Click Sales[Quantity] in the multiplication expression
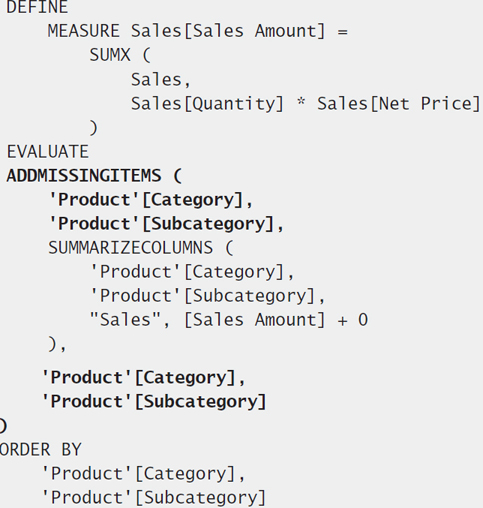Image resolution: width=483 pixels, height=508 pixels. pos(207,104)
